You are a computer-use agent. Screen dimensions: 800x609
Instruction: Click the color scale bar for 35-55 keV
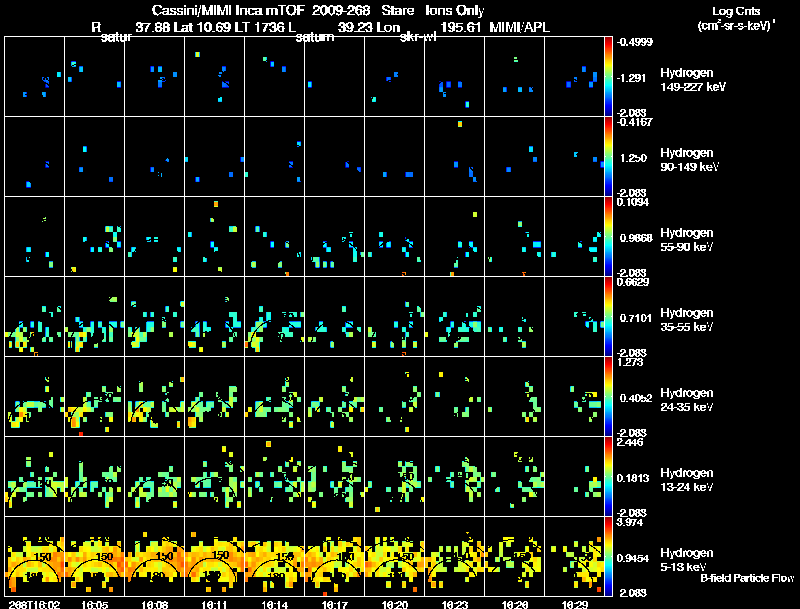click(608, 317)
